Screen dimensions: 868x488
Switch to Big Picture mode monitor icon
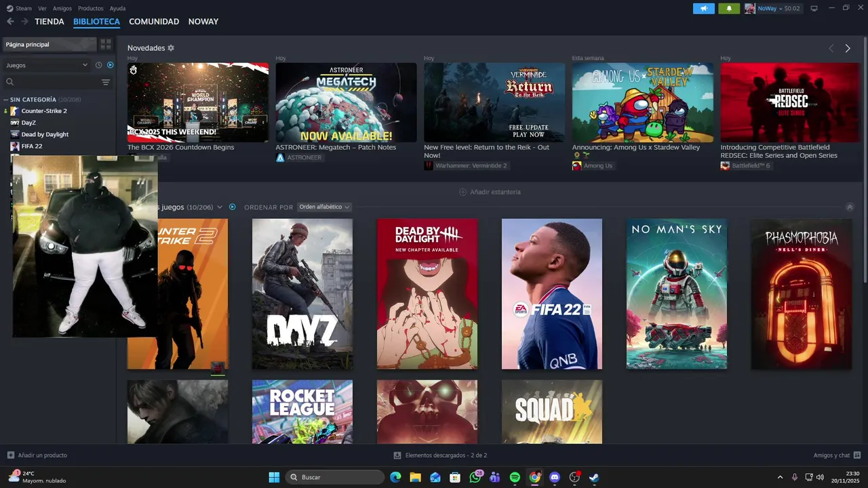[814, 8]
